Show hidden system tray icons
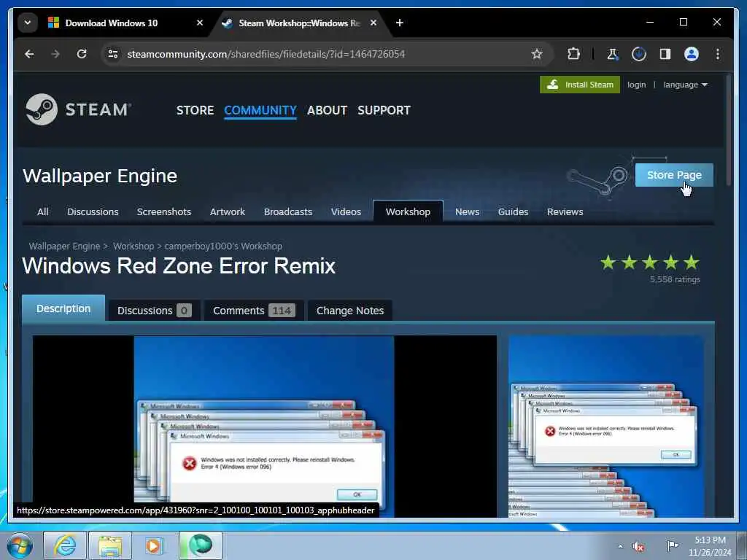The width and height of the screenshot is (747, 560). click(620, 546)
